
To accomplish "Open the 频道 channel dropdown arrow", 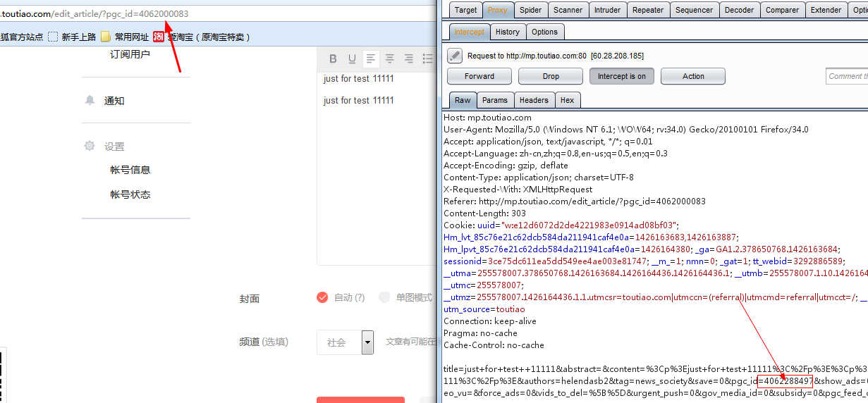I will pyautogui.click(x=367, y=342).
